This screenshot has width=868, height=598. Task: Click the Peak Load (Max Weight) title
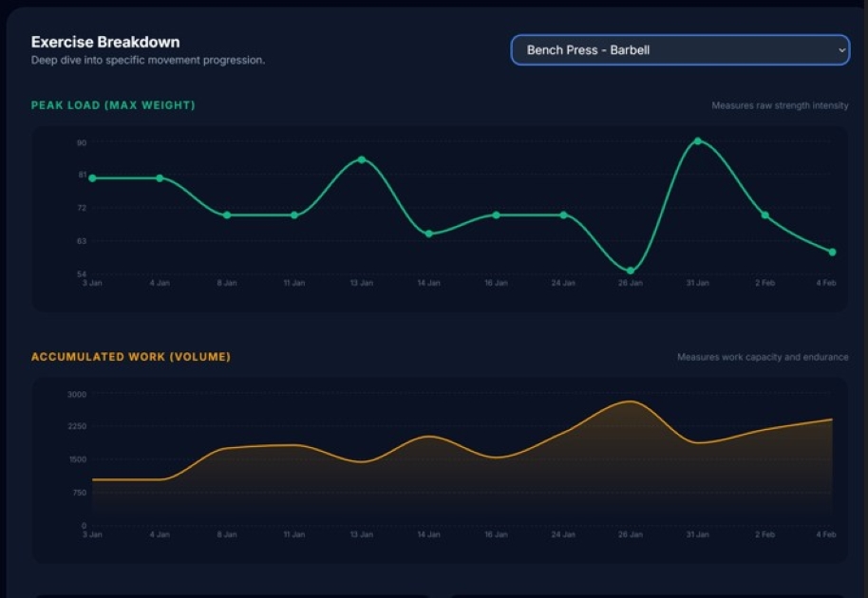pyautogui.click(x=113, y=105)
